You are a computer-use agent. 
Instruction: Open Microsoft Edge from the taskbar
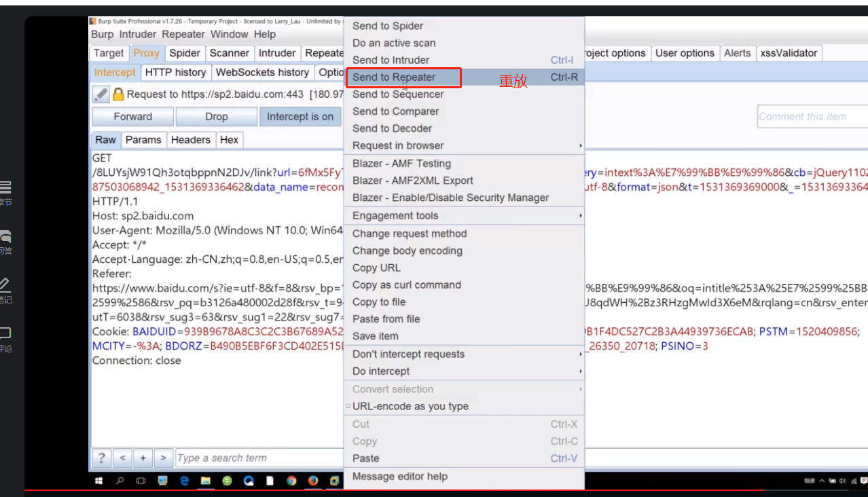click(x=184, y=481)
